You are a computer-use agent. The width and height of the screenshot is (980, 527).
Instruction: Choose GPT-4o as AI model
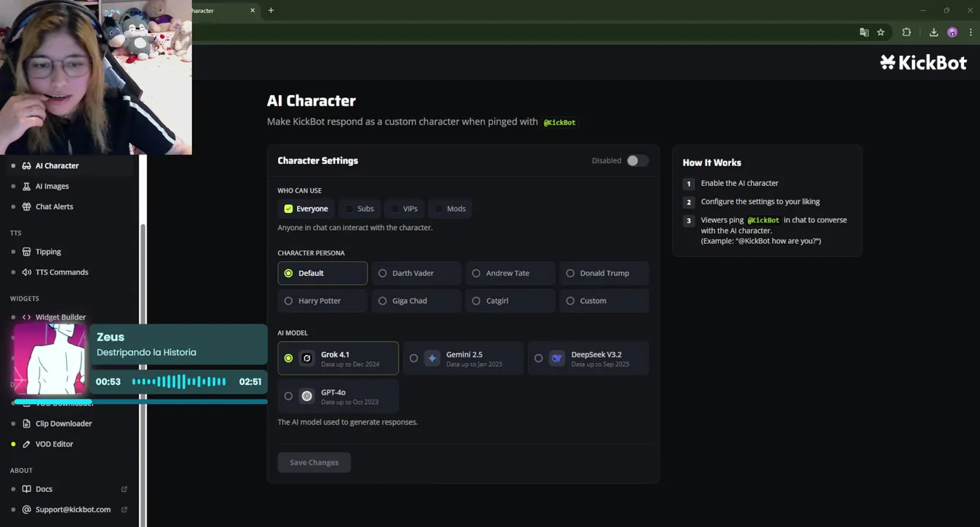click(x=338, y=396)
